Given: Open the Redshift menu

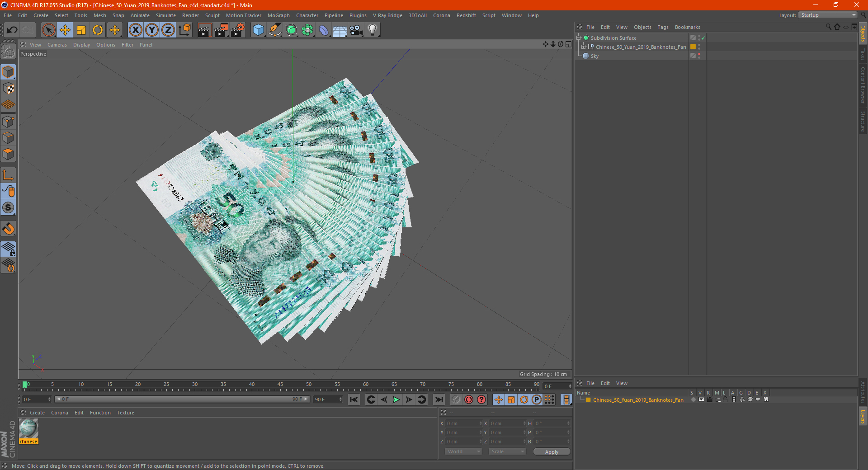Looking at the screenshot, I should point(466,15).
